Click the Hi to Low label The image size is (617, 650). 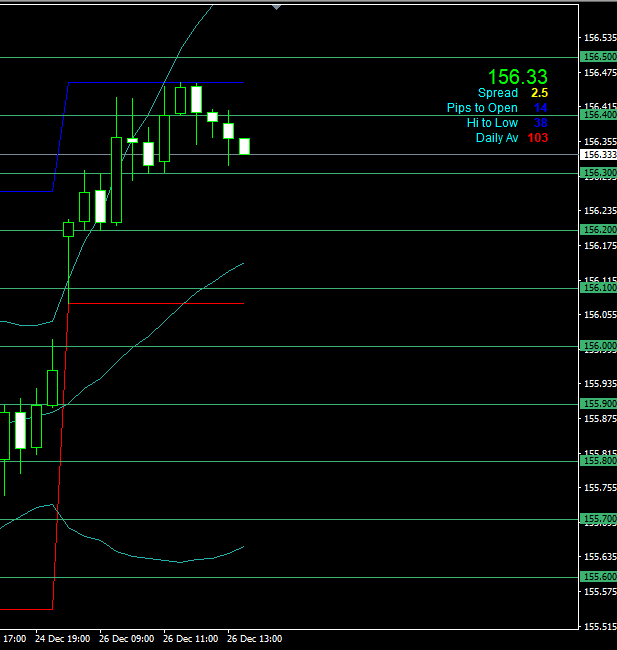tap(492, 123)
